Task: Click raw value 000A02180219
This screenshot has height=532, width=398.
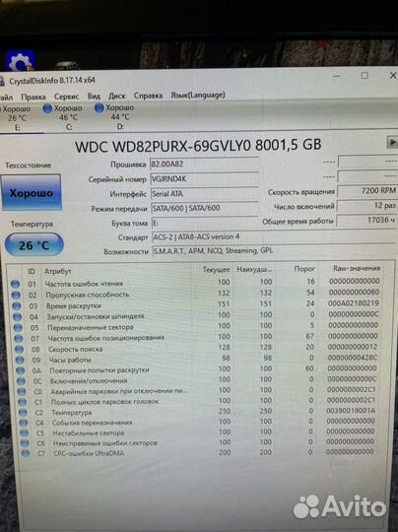Action: pyautogui.click(x=354, y=303)
